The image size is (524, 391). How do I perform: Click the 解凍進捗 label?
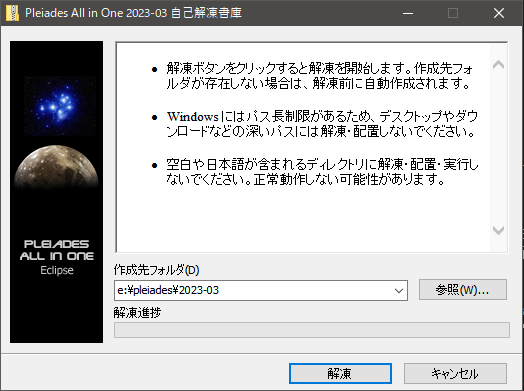137,312
